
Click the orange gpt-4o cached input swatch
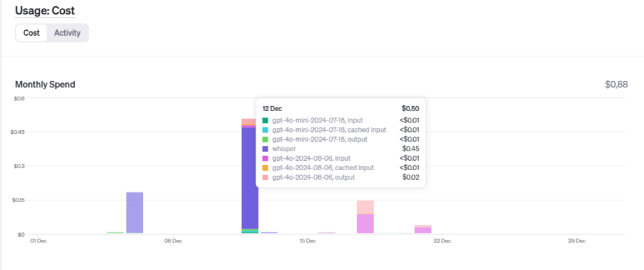coord(265,168)
